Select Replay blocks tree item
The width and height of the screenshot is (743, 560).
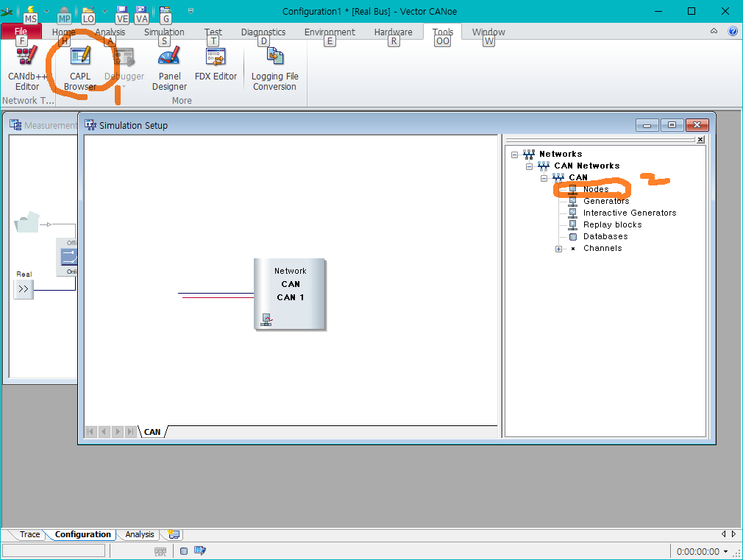click(x=612, y=224)
